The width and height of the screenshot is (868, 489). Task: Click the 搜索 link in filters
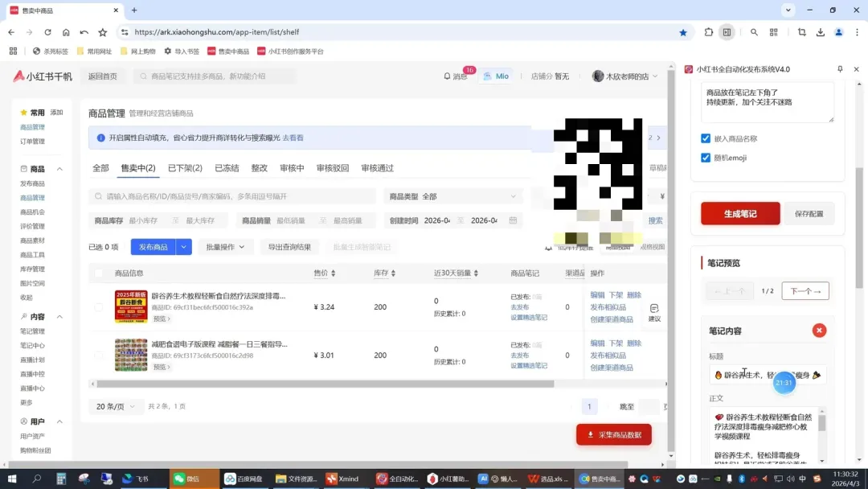656,220
